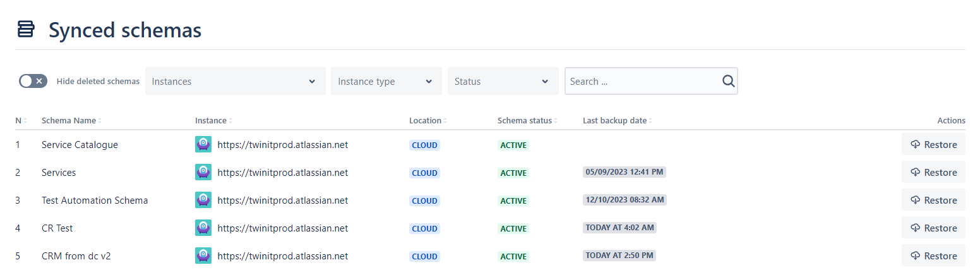
Task: Click instance avatar icon in Service Catalogue row
Action: tap(203, 144)
